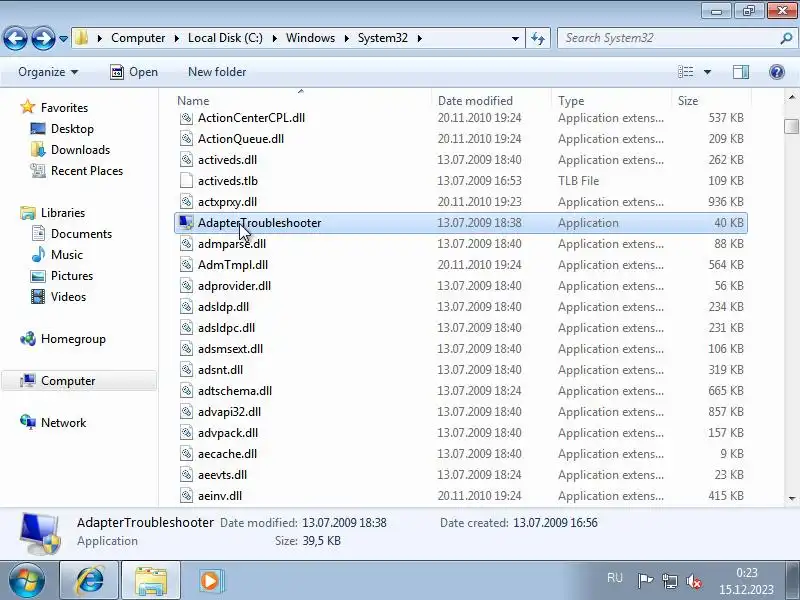This screenshot has width=800, height=600.
Task: Click the Computer breadcrumb in address bar
Action: 138,38
